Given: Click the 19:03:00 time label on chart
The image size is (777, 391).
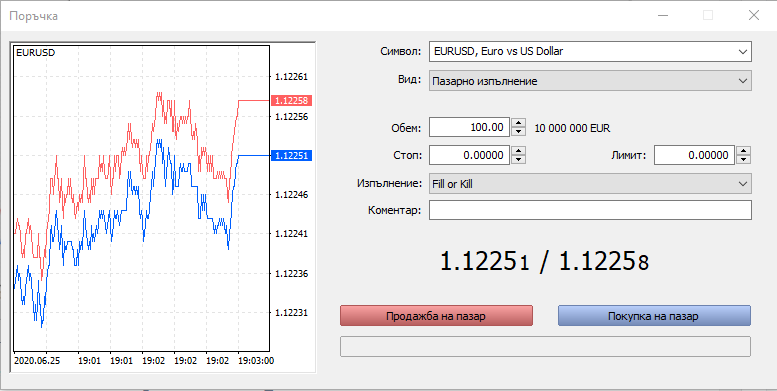Looking at the screenshot, I should pos(256,361).
